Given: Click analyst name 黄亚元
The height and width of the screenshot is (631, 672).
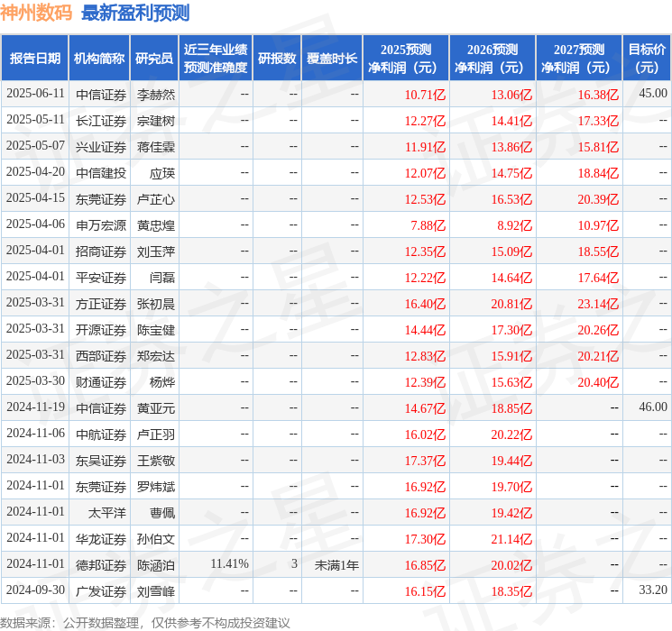Looking at the screenshot, I should (x=156, y=408).
